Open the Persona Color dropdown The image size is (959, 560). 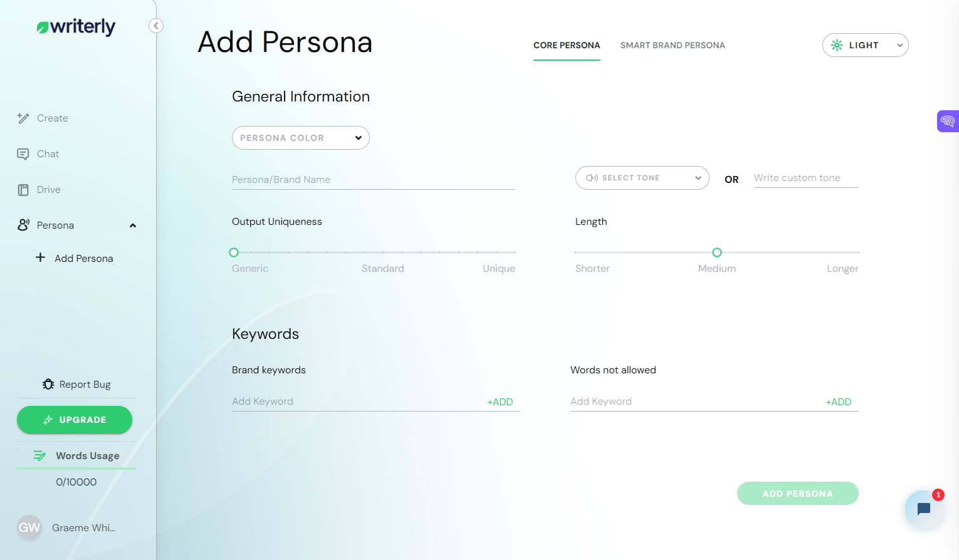pos(300,138)
